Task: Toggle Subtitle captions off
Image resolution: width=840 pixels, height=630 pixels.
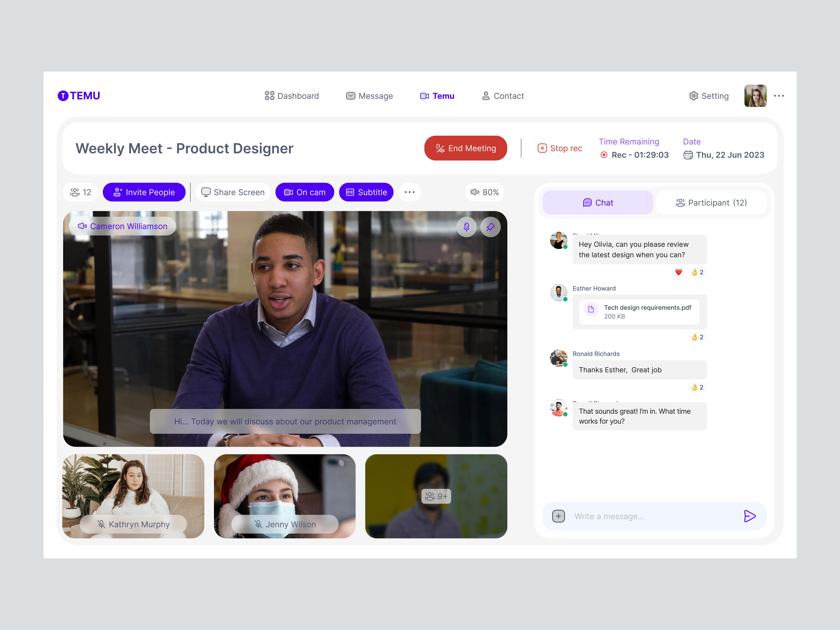Action: (x=366, y=192)
